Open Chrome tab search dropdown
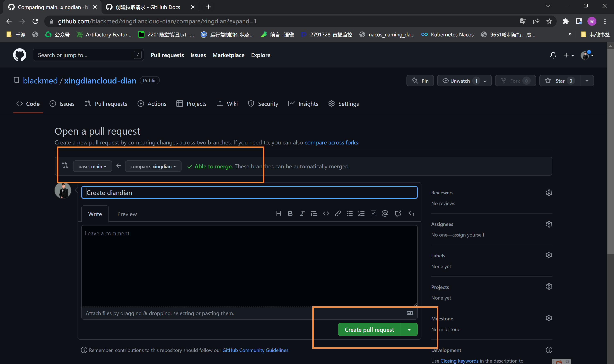The width and height of the screenshot is (614, 364). click(x=548, y=6)
